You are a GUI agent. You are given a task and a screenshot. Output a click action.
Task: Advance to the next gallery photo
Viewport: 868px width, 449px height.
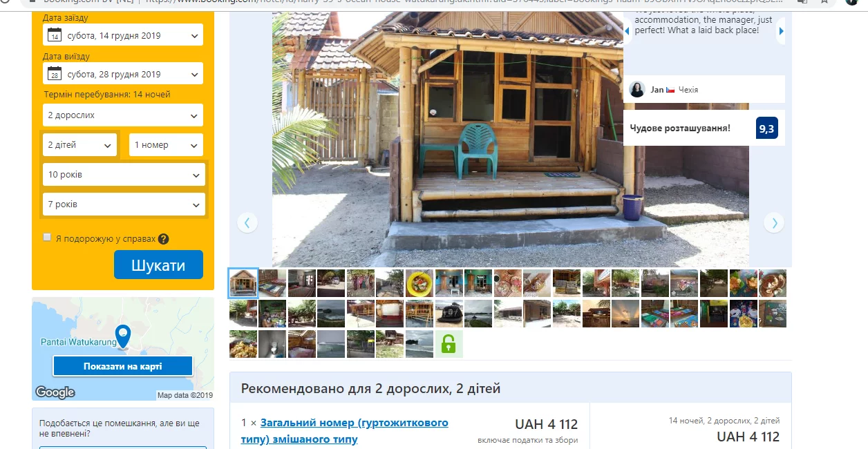pos(774,222)
